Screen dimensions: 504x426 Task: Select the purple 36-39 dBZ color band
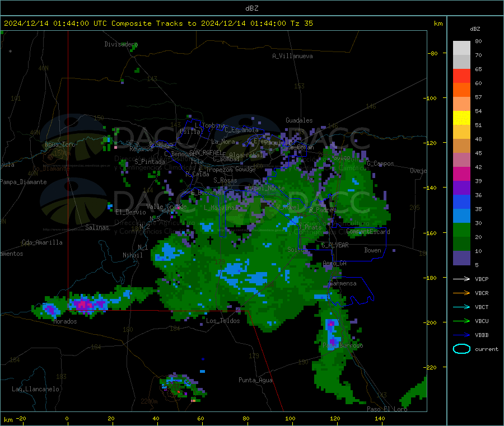tap(461, 188)
